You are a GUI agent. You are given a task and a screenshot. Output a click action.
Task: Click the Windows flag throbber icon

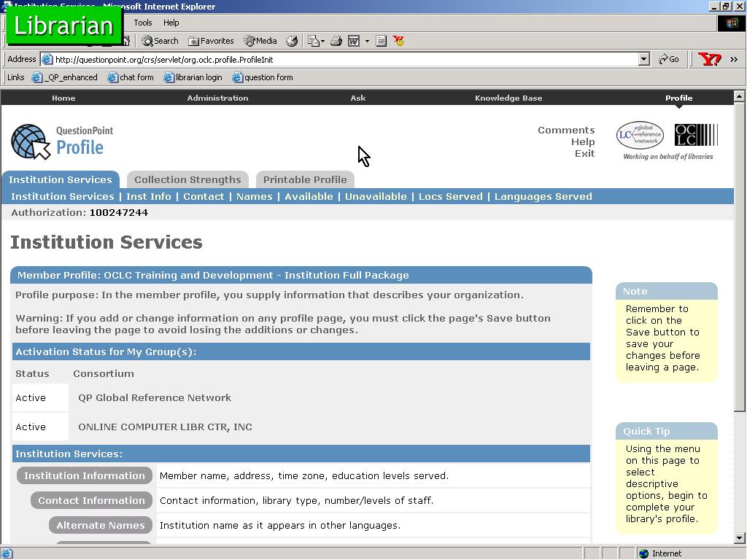[x=731, y=23]
